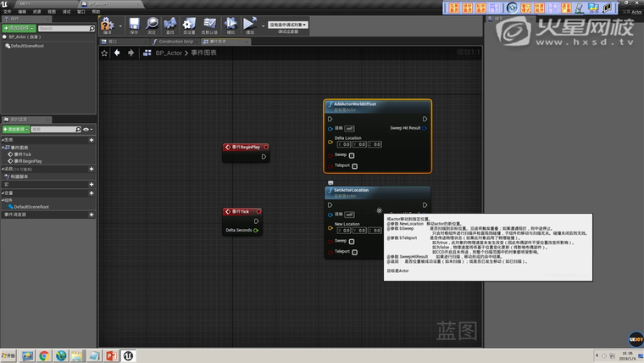Switch to the Construction Script tab
Screen dimensions: 644x363
pos(175,41)
